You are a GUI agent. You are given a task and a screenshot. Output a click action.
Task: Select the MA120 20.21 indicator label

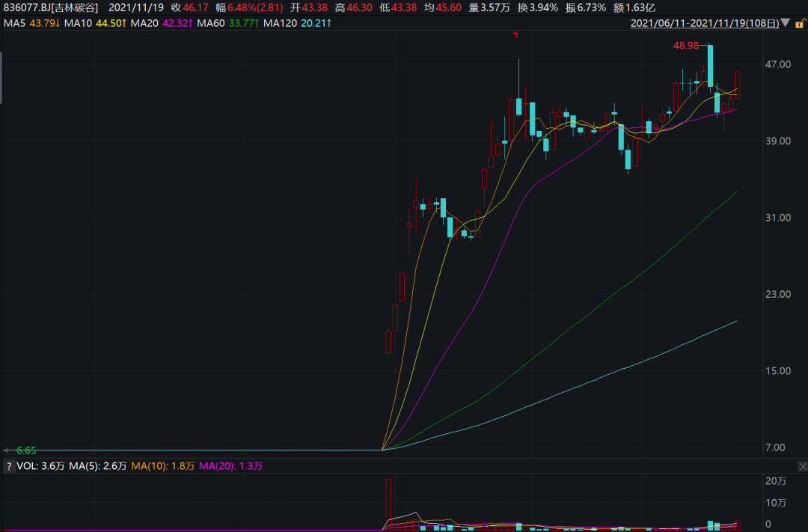[x=297, y=23]
